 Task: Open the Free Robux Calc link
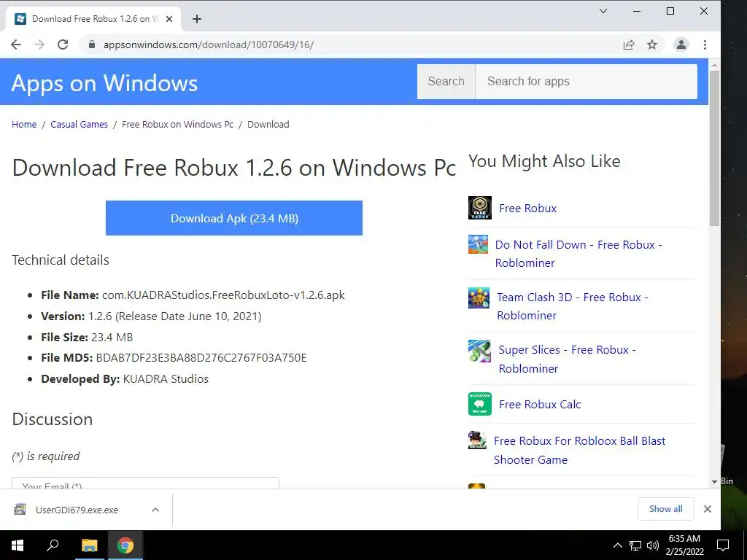point(540,404)
